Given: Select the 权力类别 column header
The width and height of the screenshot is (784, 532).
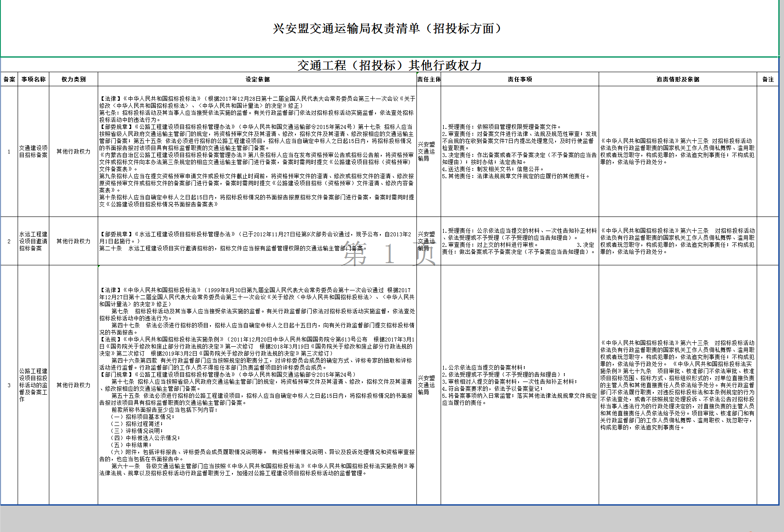Looking at the screenshot, I should [74, 79].
